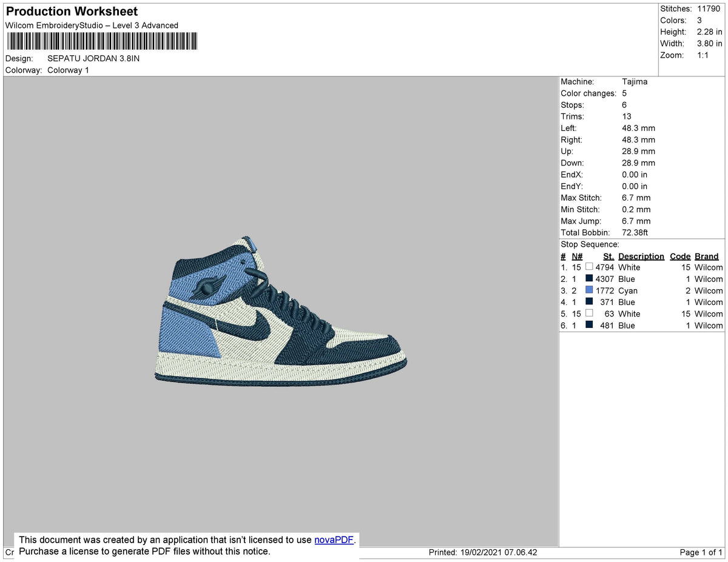Screen dimensions: 728x562
Task: Click the trims value '13'
Action: 627,116
